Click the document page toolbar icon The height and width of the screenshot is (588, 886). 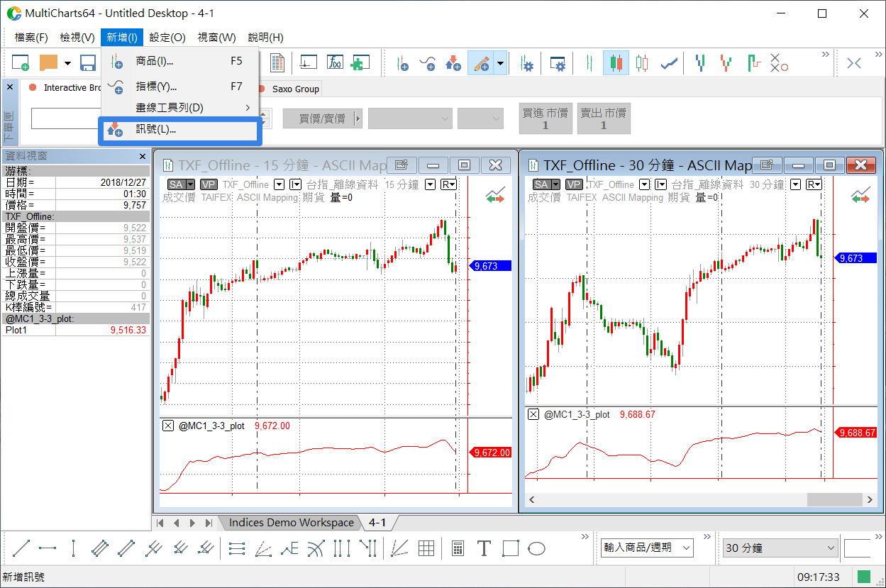coord(277,62)
